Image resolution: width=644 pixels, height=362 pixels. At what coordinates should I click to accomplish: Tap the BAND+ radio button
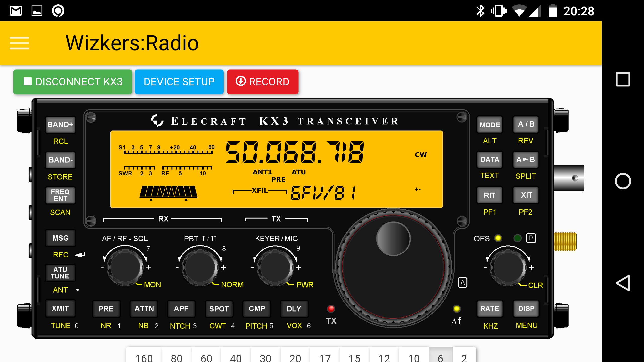pyautogui.click(x=60, y=124)
